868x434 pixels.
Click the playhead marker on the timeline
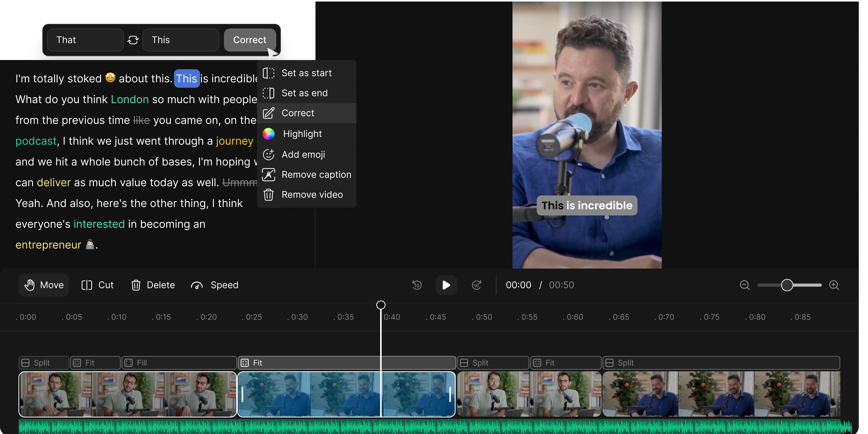[381, 305]
